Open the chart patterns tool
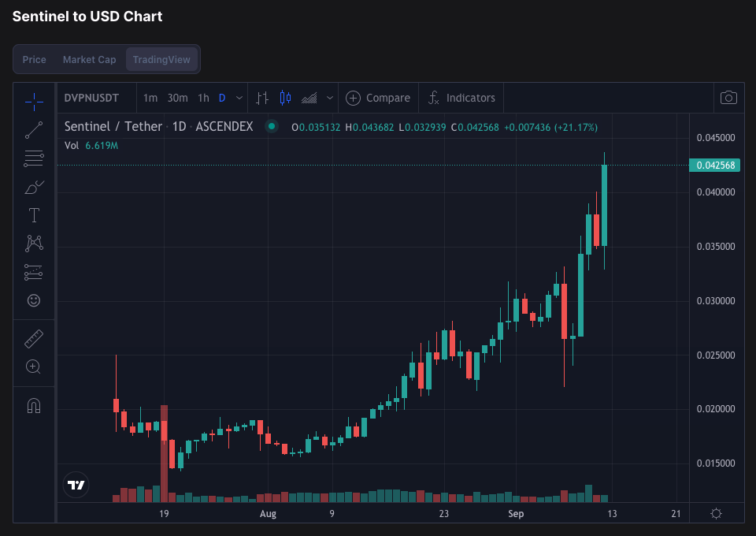Screen dimensions: 756x536 (34, 243)
